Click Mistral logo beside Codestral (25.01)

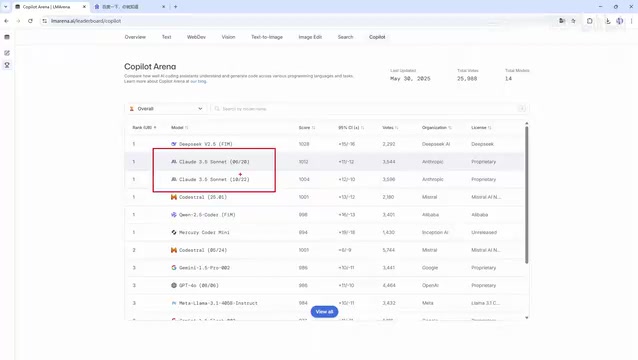point(174,197)
